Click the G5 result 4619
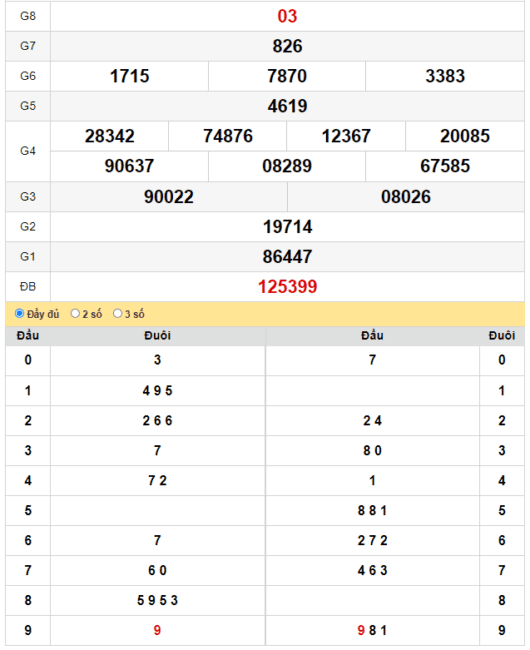530x650 pixels. (287, 106)
